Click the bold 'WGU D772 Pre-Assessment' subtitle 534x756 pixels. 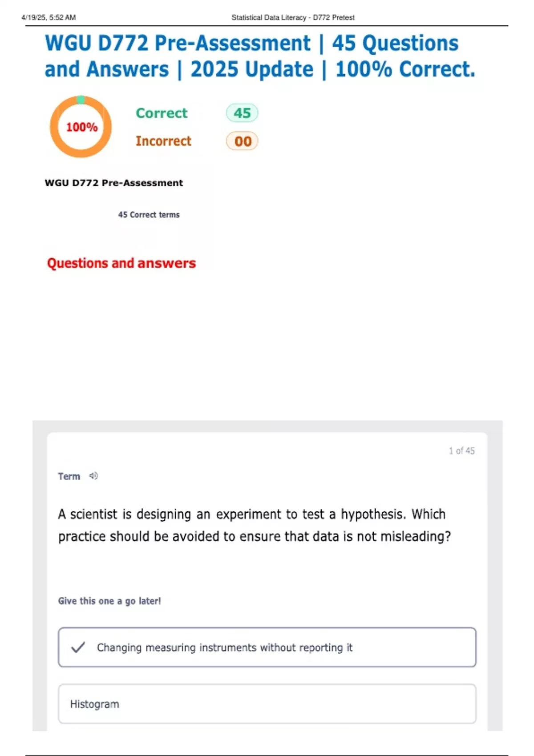tap(114, 183)
